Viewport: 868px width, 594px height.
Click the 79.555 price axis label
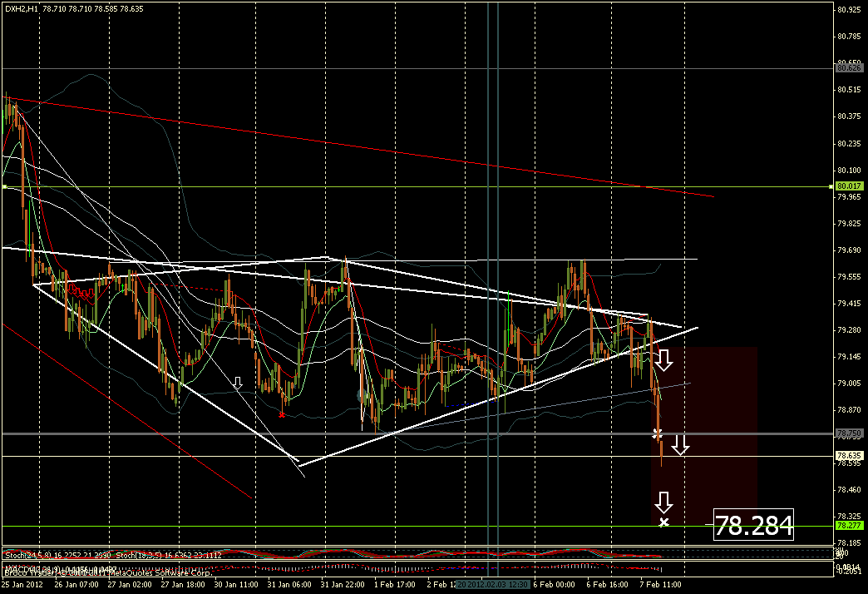850,277
